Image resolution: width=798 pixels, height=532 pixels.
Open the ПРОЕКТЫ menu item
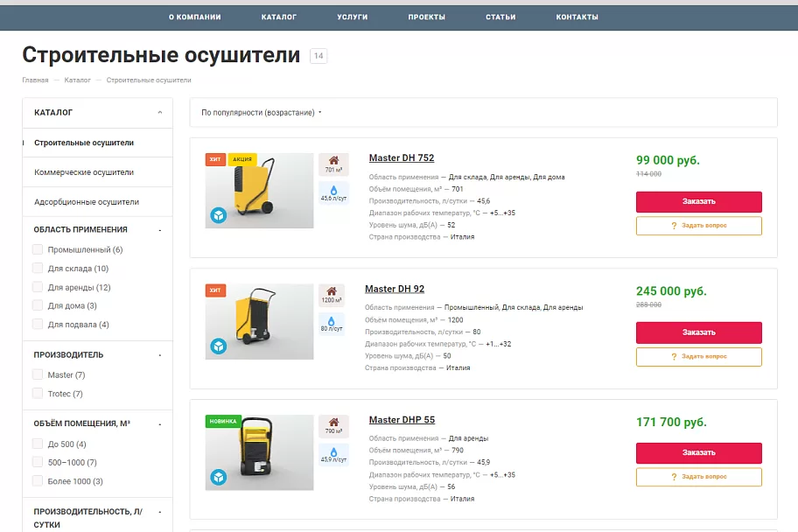point(426,17)
